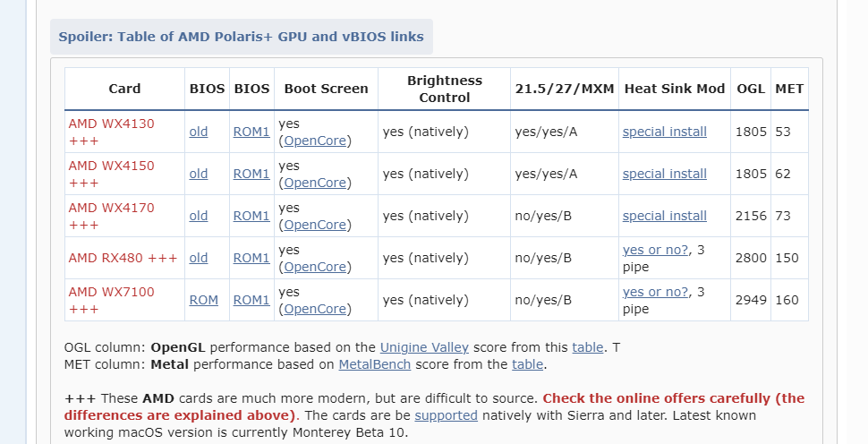Open the old BIOS link for WX4170
Image resolution: width=868 pixels, height=444 pixels.
click(x=198, y=216)
